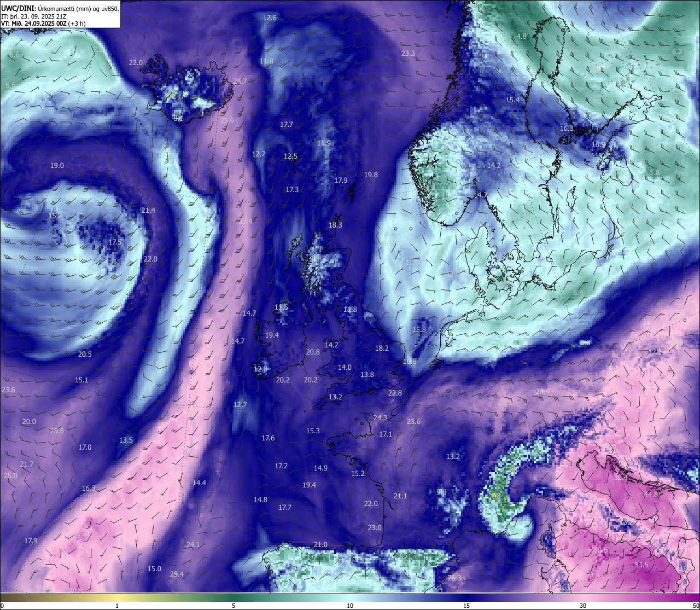Select the IT init time line '23. 09. 2025 21Z'

[x=34, y=16]
